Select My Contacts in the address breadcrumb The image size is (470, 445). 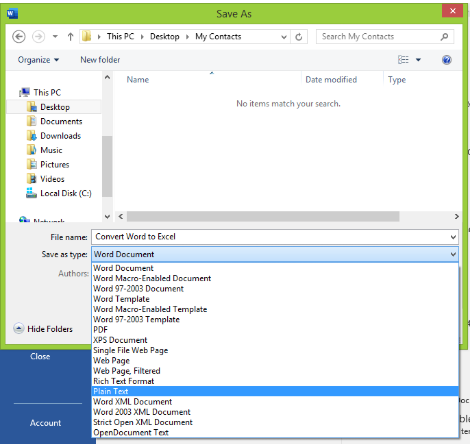click(218, 36)
